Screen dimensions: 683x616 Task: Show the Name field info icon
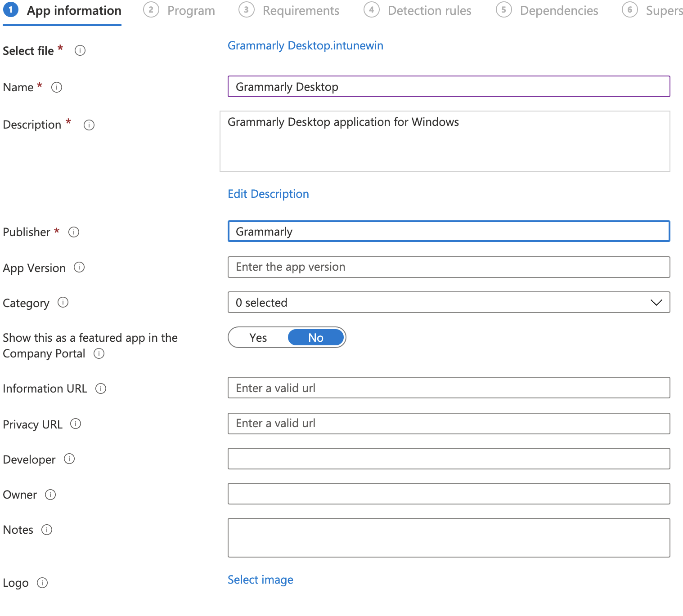point(57,87)
